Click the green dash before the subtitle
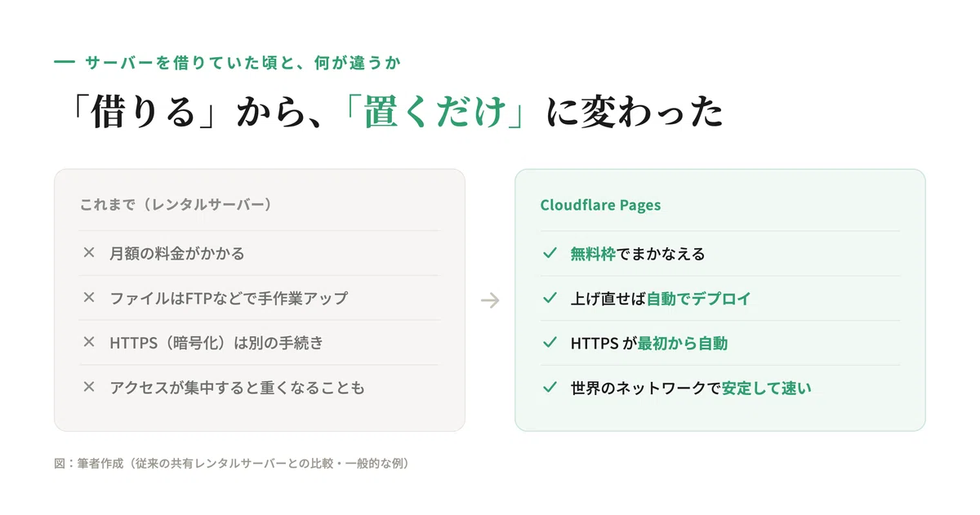The width and height of the screenshot is (980, 515). click(64, 63)
